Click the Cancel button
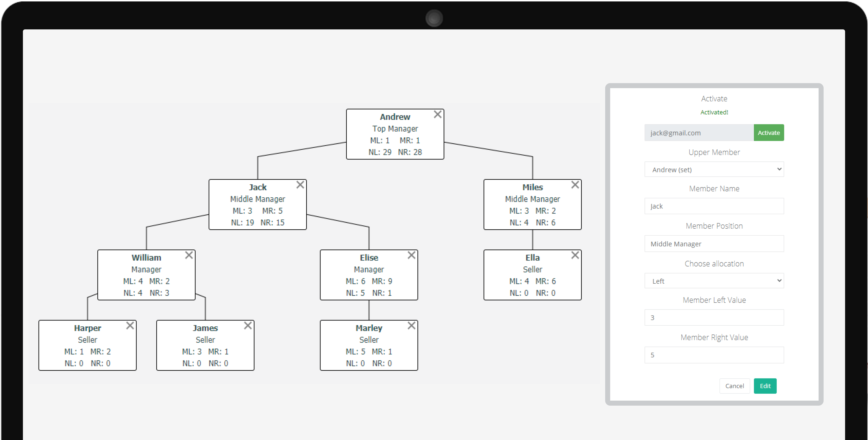This screenshot has height=440, width=868. coord(734,386)
